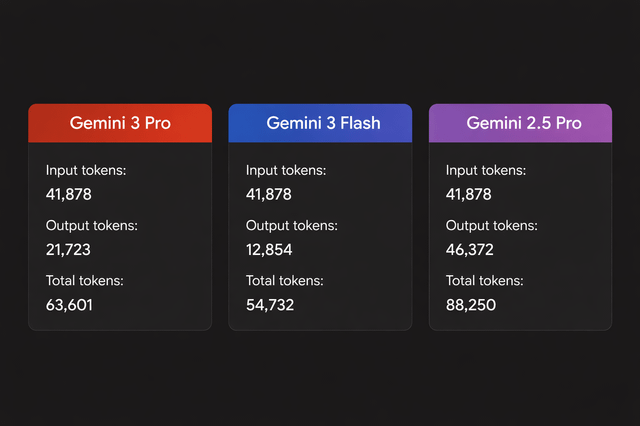This screenshot has width=640, height=426.
Task: Click Output tokens label in Gemini 3 Pro card
Action: click(92, 226)
